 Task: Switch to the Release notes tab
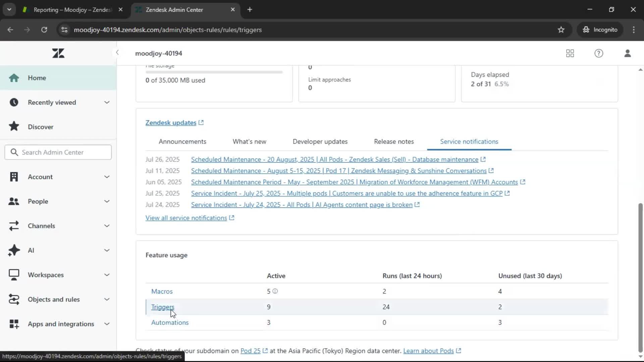pos(394,141)
